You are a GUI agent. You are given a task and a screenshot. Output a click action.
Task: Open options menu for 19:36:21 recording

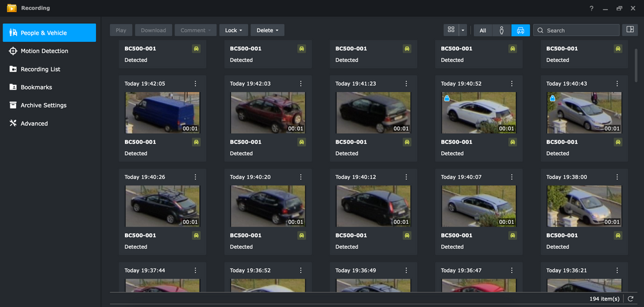click(617, 270)
